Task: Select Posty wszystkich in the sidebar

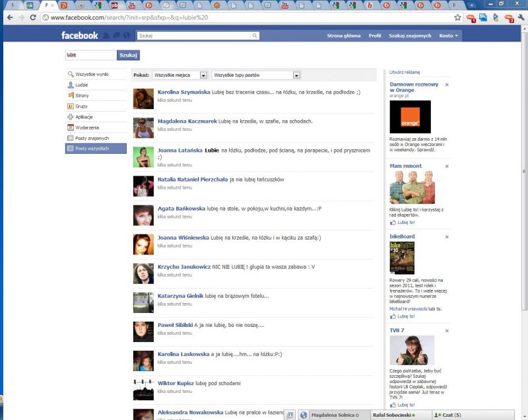Action: 96,149
